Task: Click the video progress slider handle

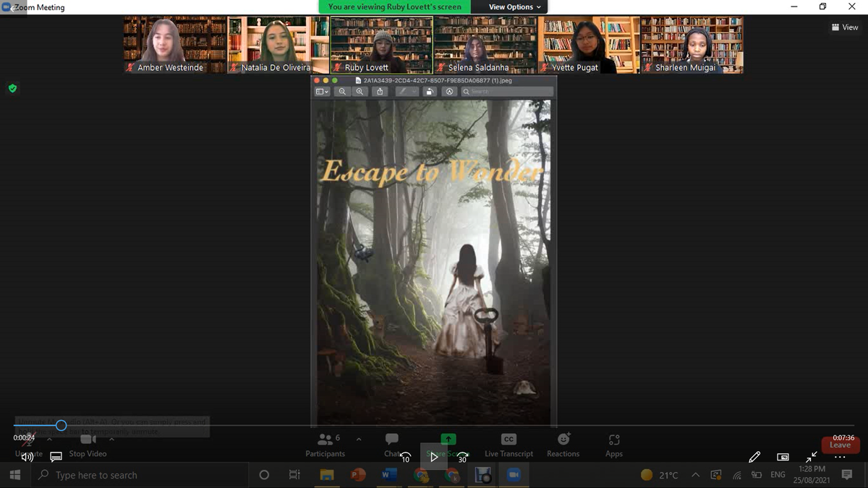Action: (x=61, y=425)
